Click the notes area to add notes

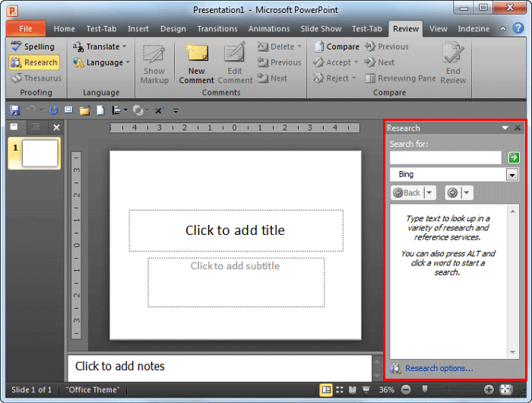tap(220, 368)
